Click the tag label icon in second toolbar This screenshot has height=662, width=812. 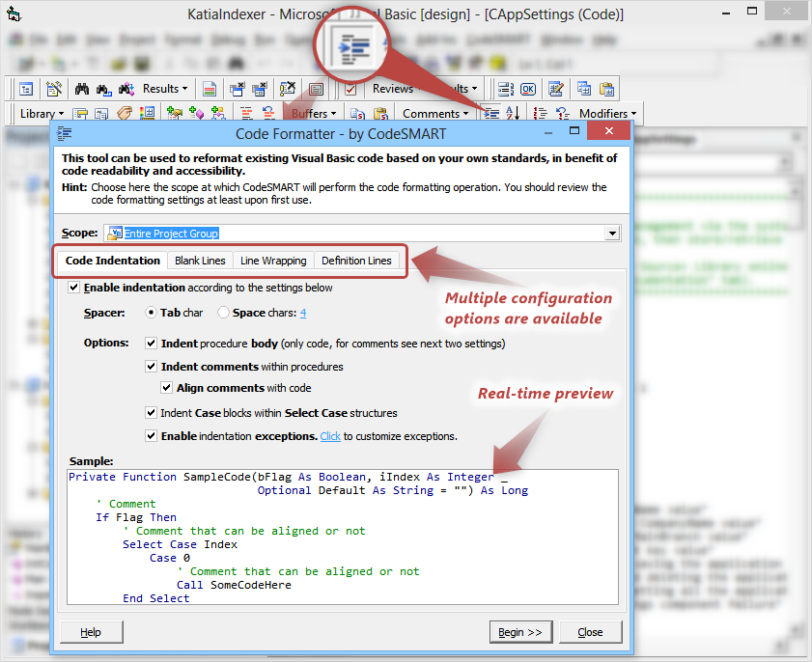125,113
